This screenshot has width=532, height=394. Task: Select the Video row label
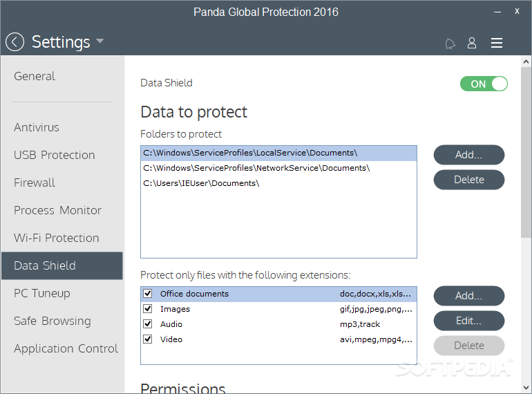point(171,339)
